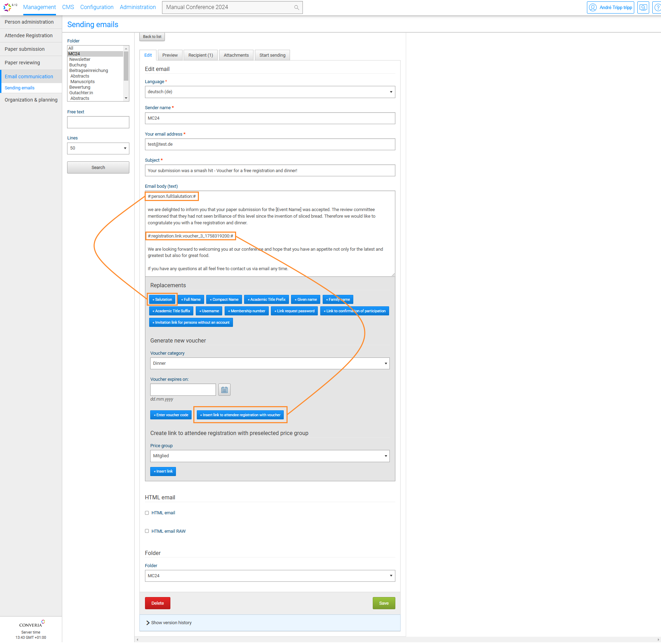Click the André Tripp user profile icon
The width and height of the screenshot is (661, 644).
point(593,7)
